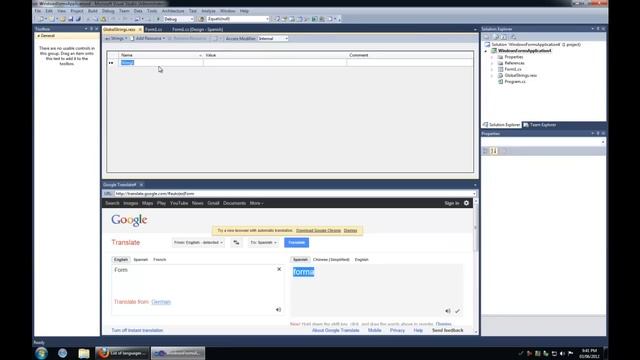
Task: Open the From: English - detected dropdown
Action: coord(198,242)
